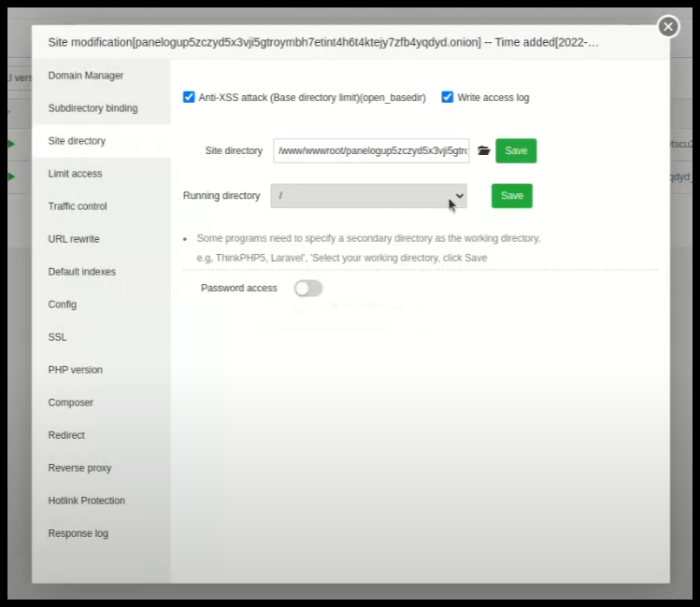Screen dimensions: 700x607
Task: Edit the Site directory path field
Action: pyautogui.click(x=371, y=150)
